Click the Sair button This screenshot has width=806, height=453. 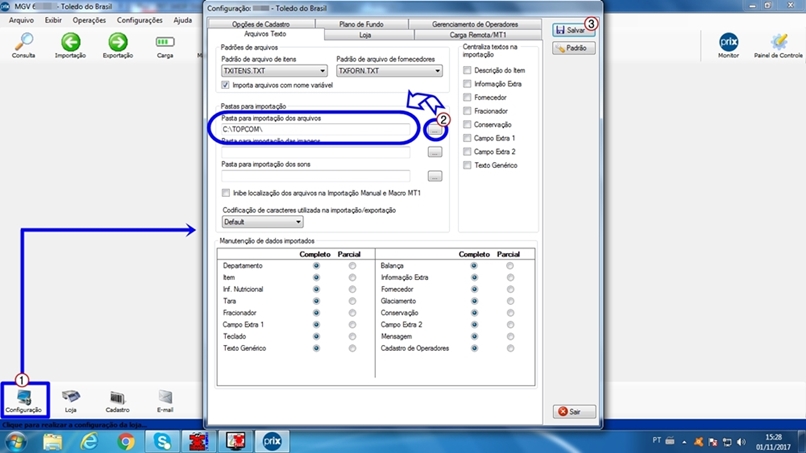(574, 412)
